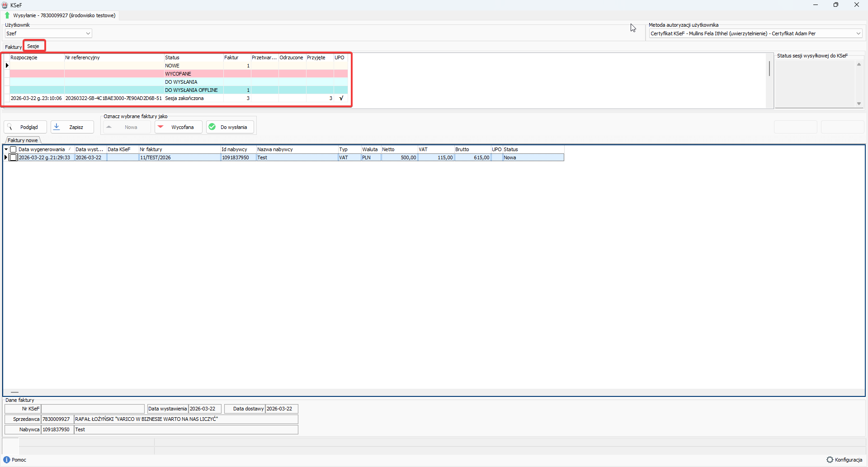868x467 pixels.
Task: Toggle the select-all checkbox in invoice header
Action: [13, 149]
